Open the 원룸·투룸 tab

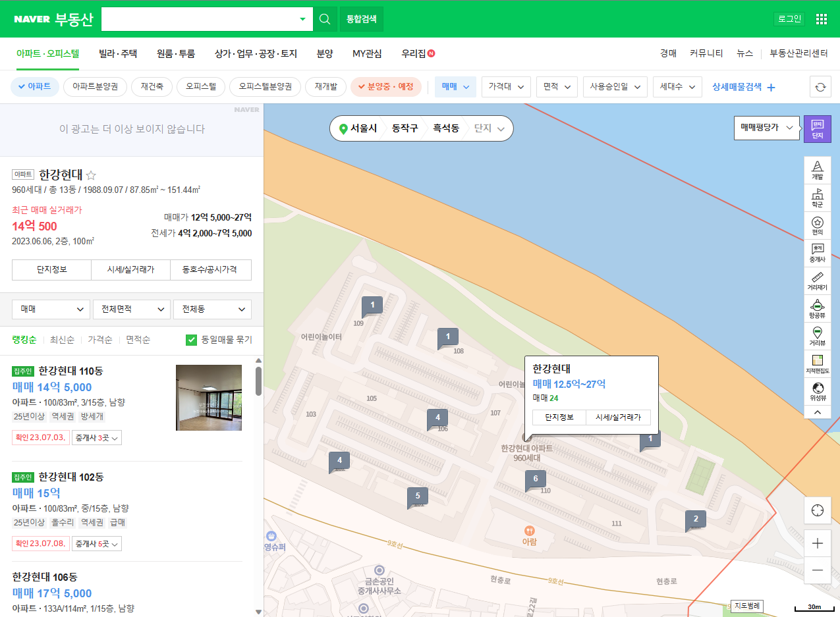176,54
